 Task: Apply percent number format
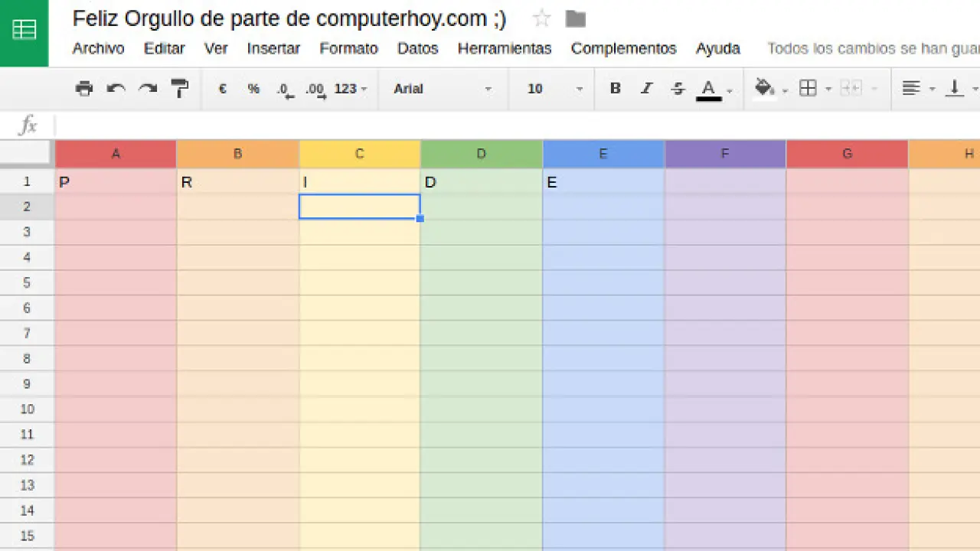[x=253, y=89]
